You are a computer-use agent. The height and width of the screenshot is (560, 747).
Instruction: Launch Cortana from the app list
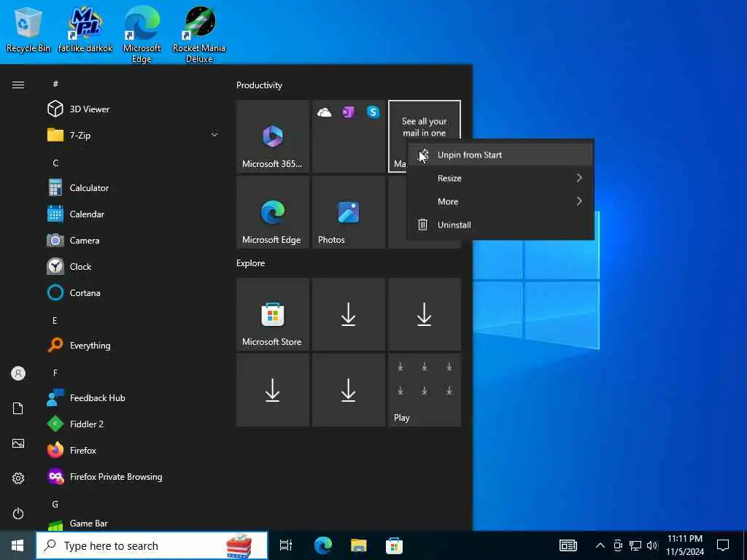[x=133, y=292]
